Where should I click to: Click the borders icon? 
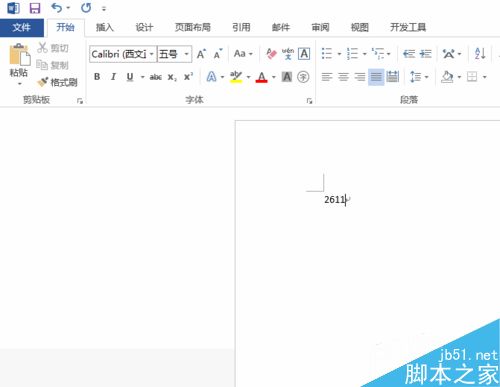coord(472,77)
